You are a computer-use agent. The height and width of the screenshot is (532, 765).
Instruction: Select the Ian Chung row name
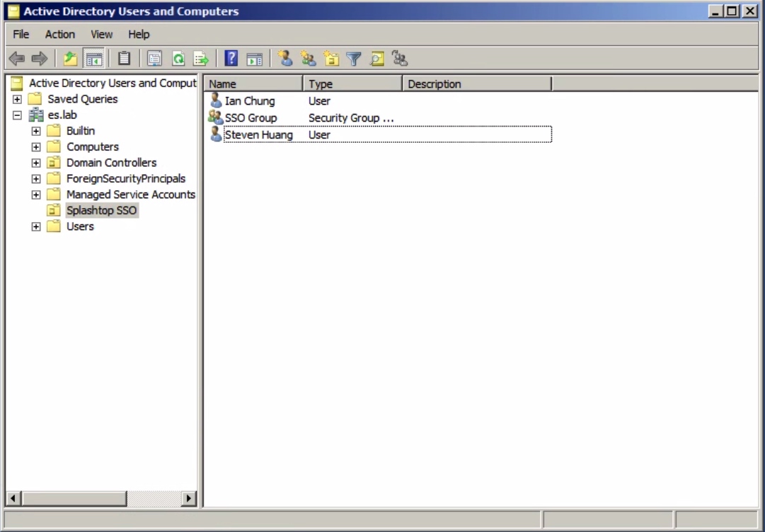coord(250,101)
